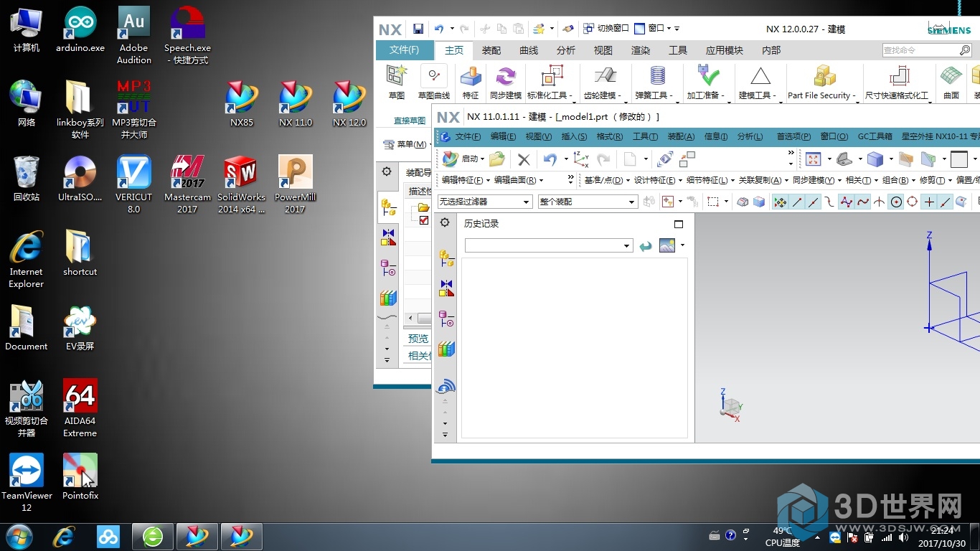The height and width of the screenshot is (551, 980).
Task: Click the measure distance icon in NX 11 toolbar
Action: pos(665,159)
